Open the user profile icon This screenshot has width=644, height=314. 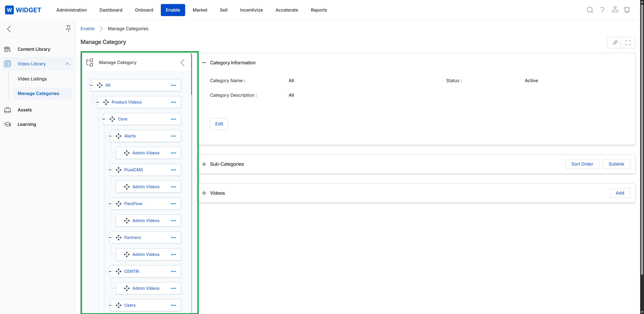[615, 10]
